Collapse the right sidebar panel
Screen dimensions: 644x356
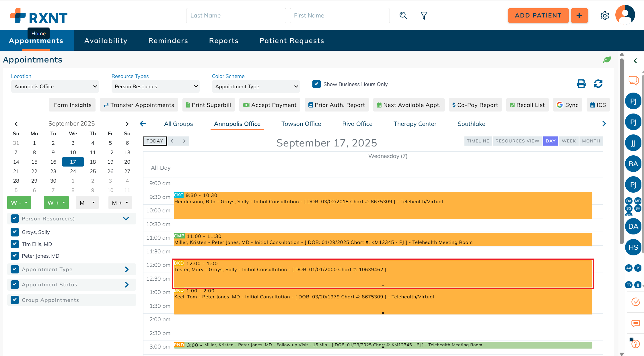[x=635, y=61]
